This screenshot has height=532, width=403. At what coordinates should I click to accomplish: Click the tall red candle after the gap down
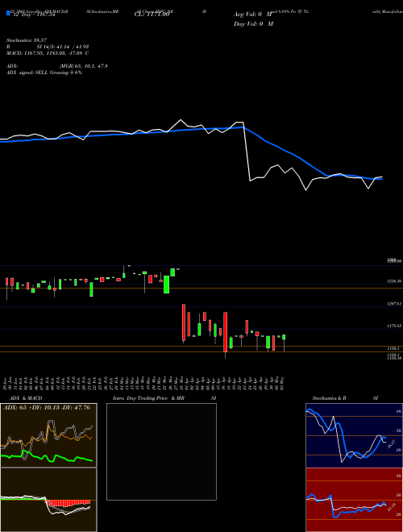(184, 322)
